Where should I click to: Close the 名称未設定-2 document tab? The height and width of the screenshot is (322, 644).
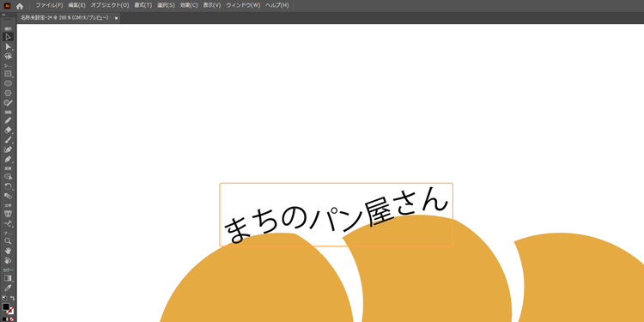(116, 18)
